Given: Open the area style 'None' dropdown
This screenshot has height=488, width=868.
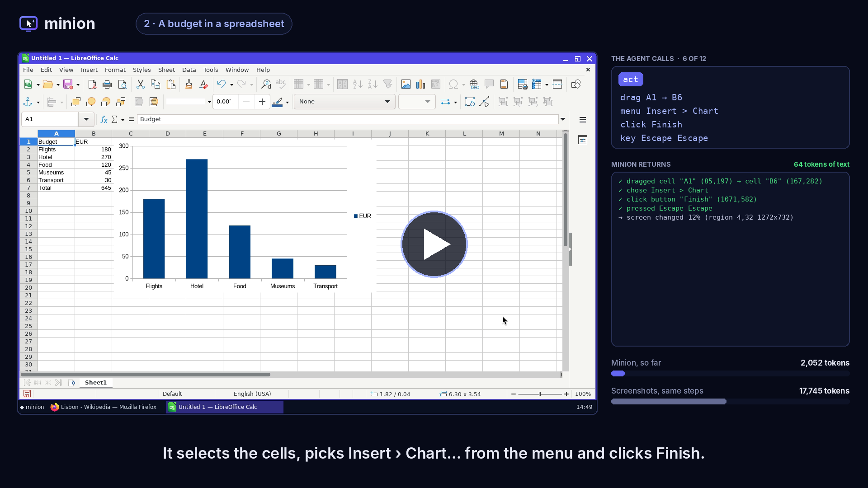Looking at the screenshot, I should point(344,102).
